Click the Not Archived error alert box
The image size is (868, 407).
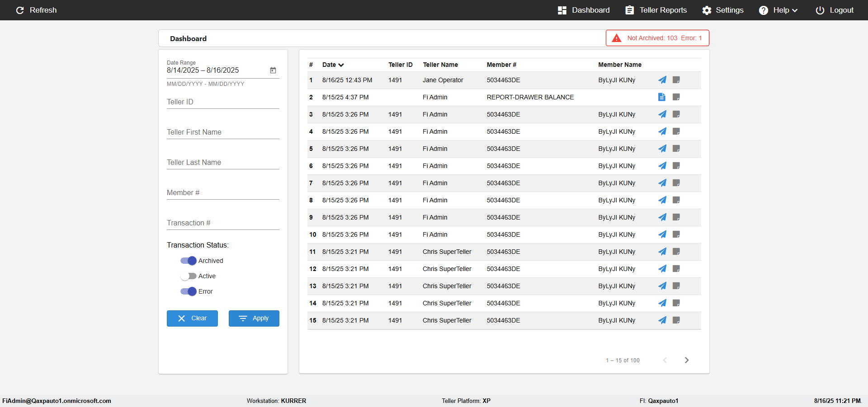point(657,38)
